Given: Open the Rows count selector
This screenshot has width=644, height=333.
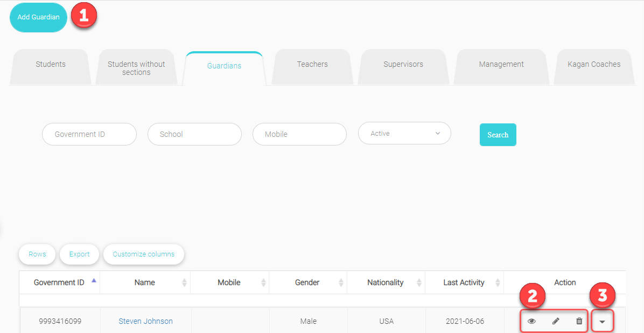Looking at the screenshot, I should tap(37, 254).
